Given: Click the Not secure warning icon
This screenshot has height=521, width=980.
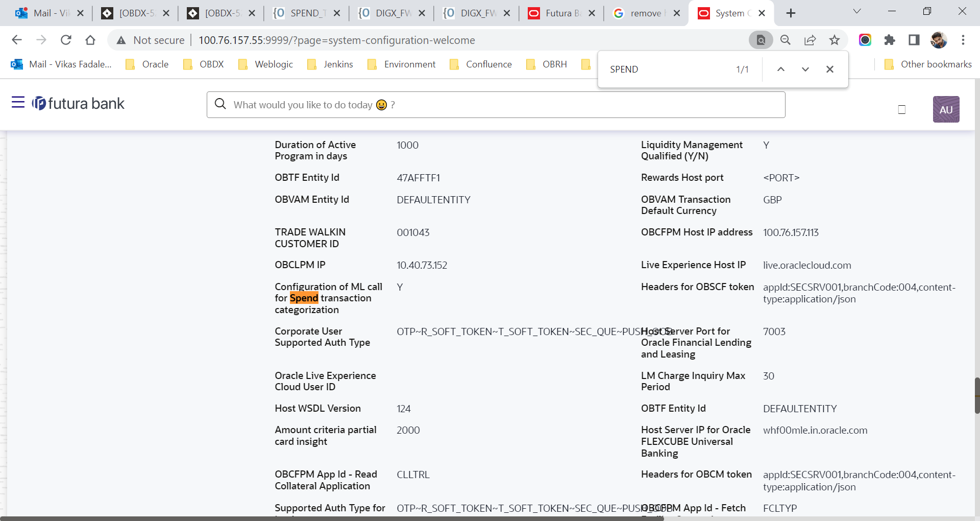Looking at the screenshot, I should pos(121,40).
